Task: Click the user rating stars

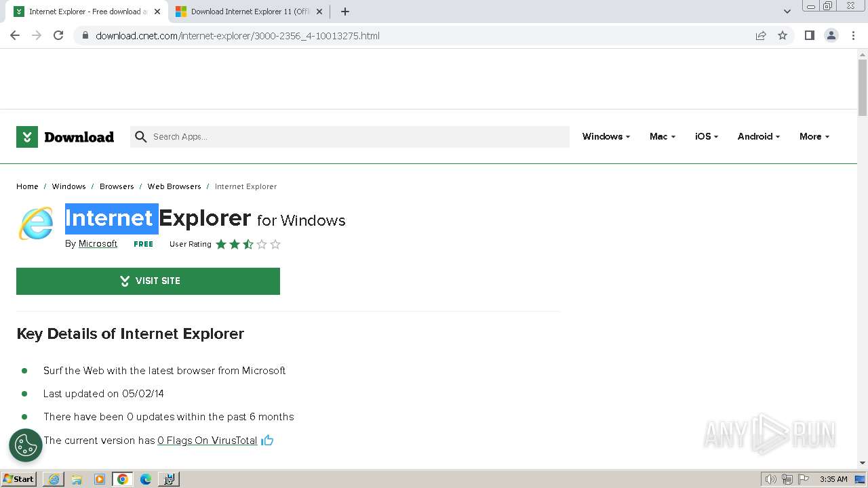Action: click(248, 244)
